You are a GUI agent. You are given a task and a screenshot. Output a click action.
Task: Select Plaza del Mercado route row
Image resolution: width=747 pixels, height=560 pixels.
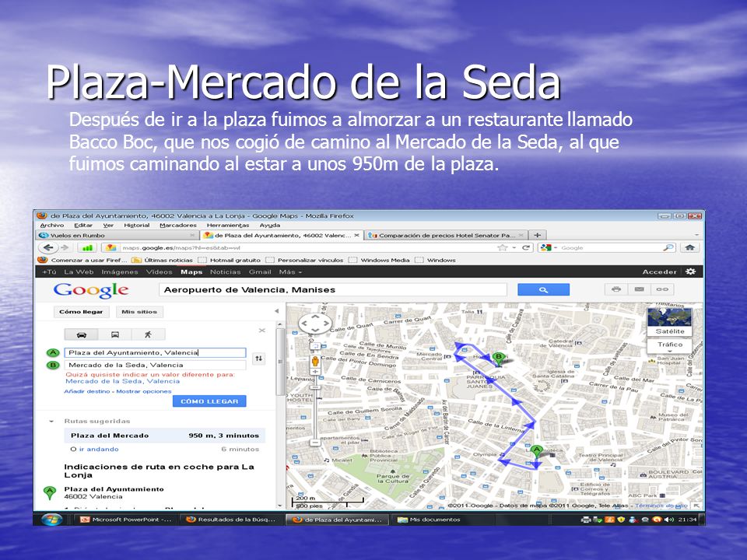(x=165, y=436)
